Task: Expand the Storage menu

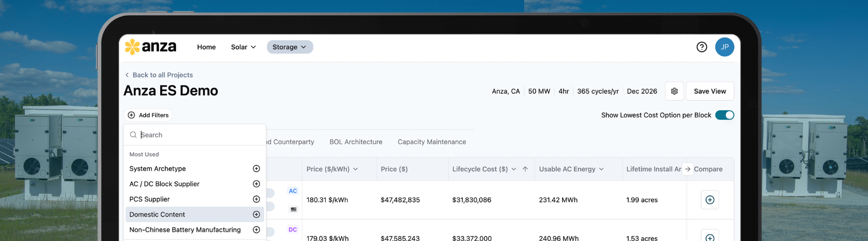Action: [290, 47]
